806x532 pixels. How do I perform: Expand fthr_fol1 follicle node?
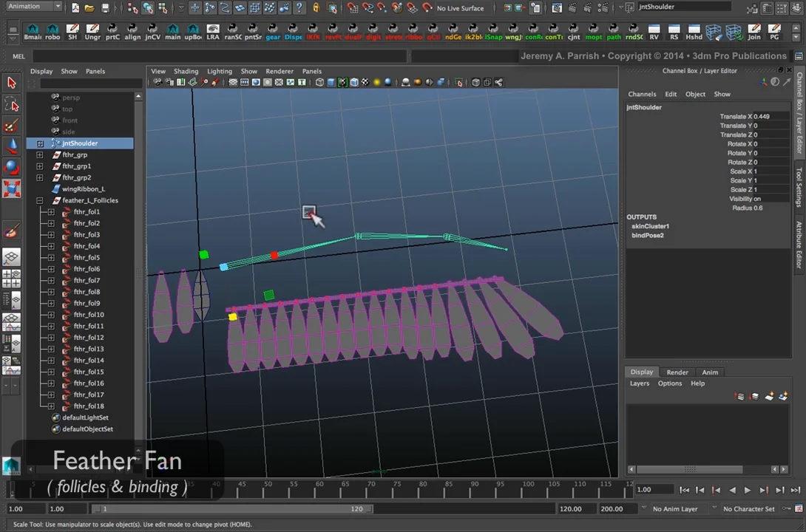coord(51,212)
